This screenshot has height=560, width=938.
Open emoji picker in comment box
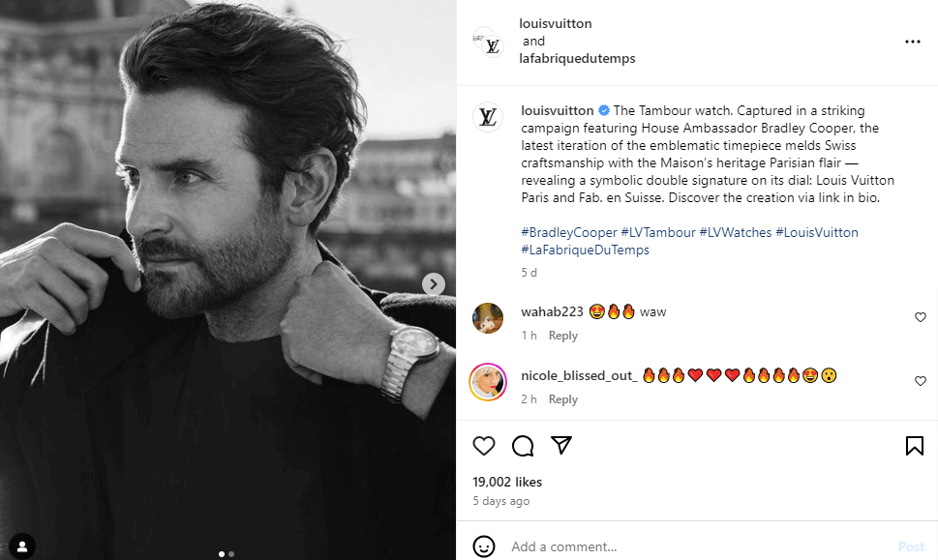[x=484, y=546]
